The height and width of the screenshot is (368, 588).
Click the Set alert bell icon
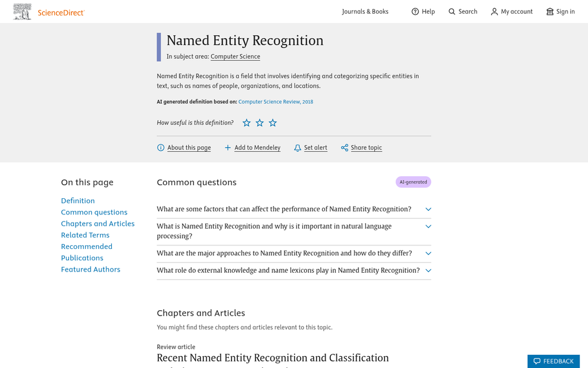pyautogui.click(x=298, y=148)
